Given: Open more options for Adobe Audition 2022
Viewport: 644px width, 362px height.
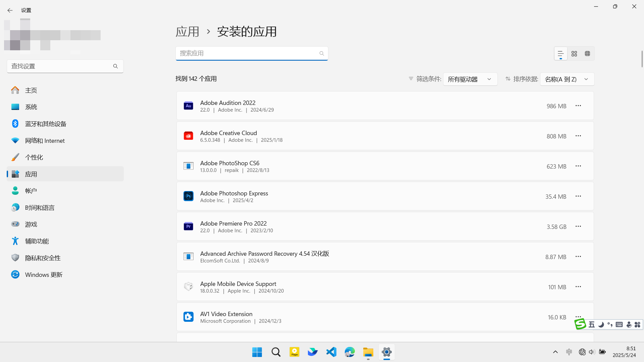Looking at the screenshot, I should tap(578, 106).
